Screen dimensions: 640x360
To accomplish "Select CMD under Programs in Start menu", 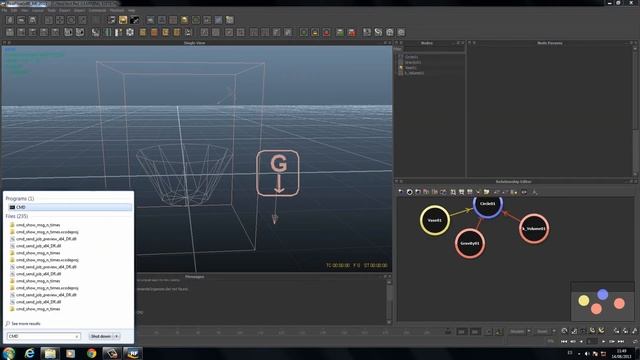I will (x=69, y=207).
